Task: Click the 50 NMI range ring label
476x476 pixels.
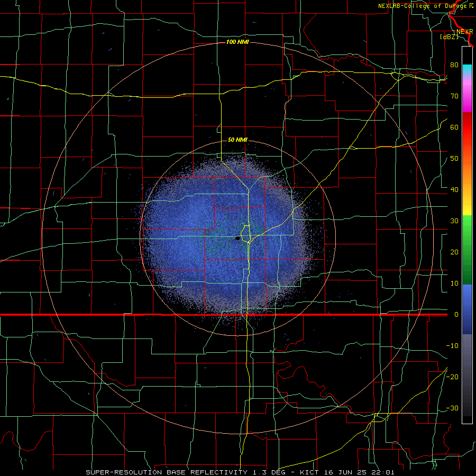Action: tap(237, 140)
